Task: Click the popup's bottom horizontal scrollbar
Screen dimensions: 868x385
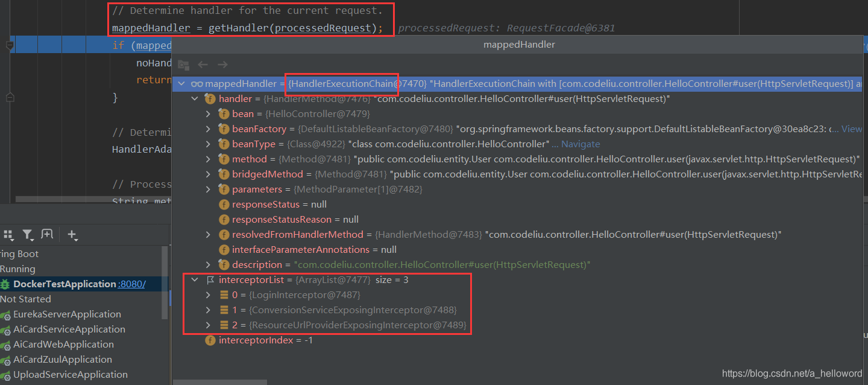Action: [220, 383]
